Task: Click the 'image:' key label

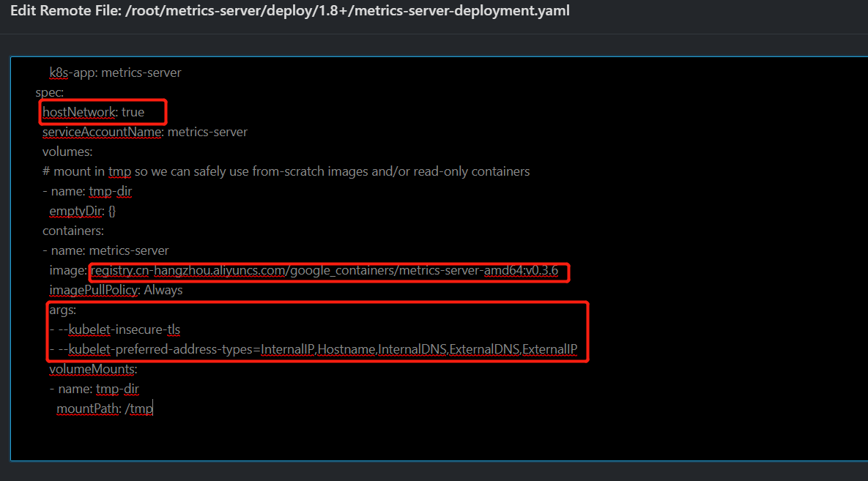Action: [68, 271]
